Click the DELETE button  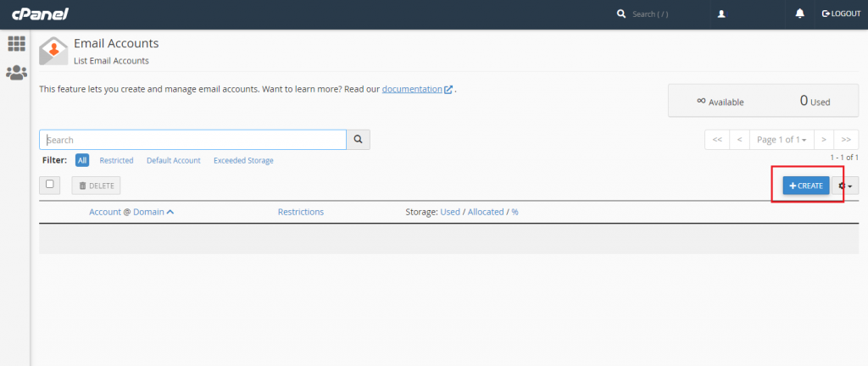tap(96, 186)
